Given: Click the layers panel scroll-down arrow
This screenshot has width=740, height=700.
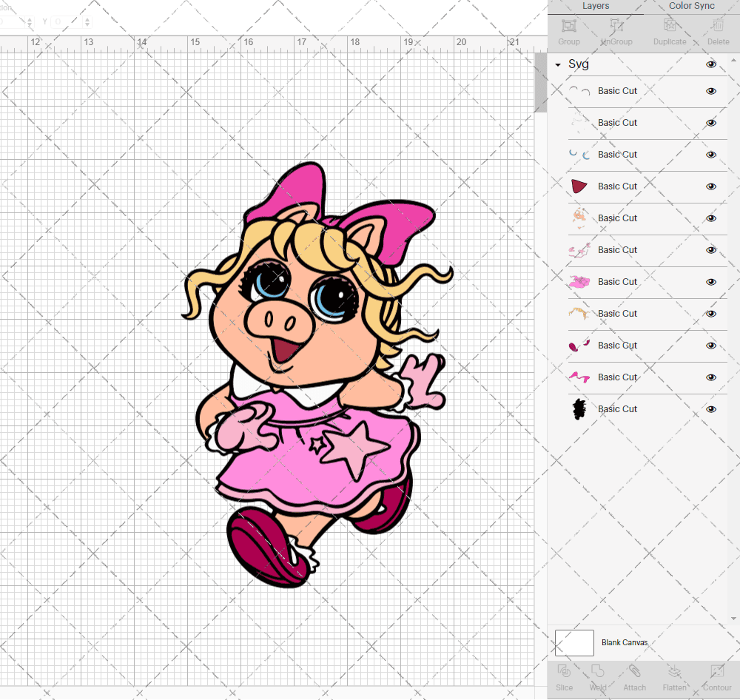Looking at the screenshot, I should point(733,619).
